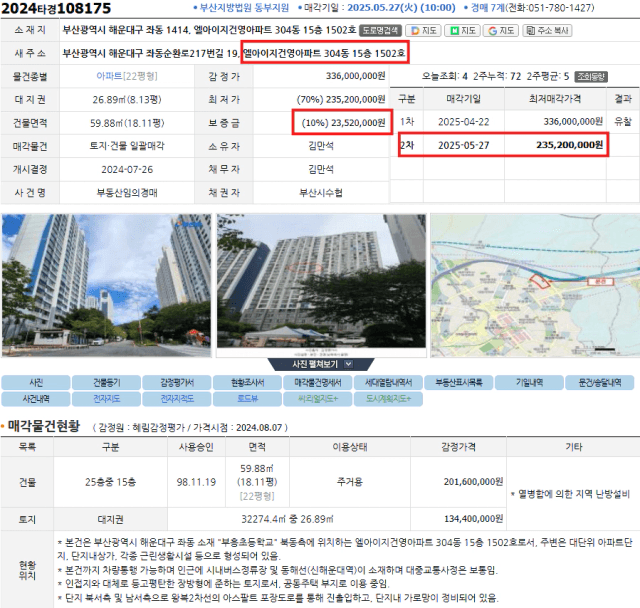Open the 현황조사서 tab
This screenshot has width=640, height=608.
(247, 382)
